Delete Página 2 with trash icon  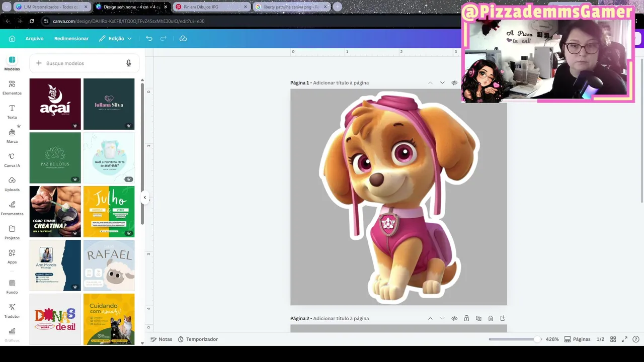tap(491, 319)
